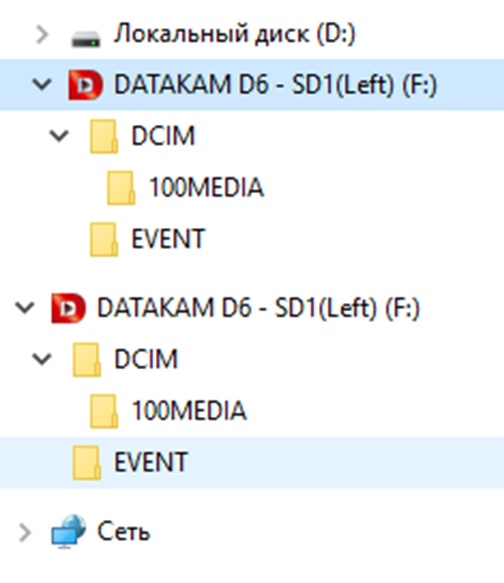Select the unselected DATAKAM D6 - SD1(Left) (F:) label
The height and width of the screenshot is (583, 504).
click(259, 308)
